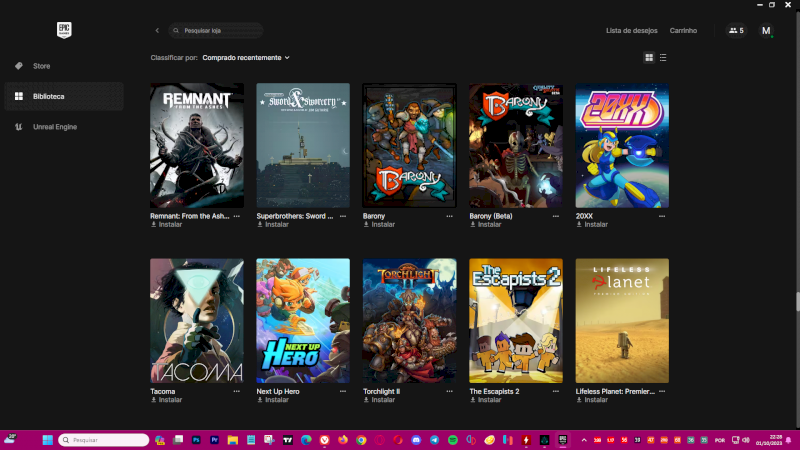Open Discord from the taskbar
The height and width of the screenshot is (450, 800).
click(x=416, y=440)
